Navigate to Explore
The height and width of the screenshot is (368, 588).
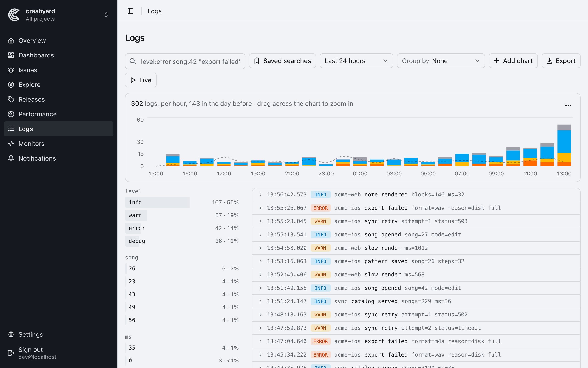point(59,85)
